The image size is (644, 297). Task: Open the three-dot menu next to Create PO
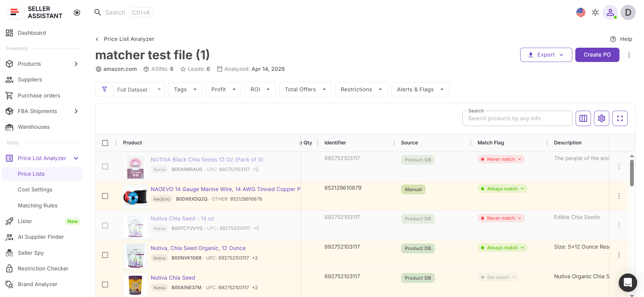[629, 55]
